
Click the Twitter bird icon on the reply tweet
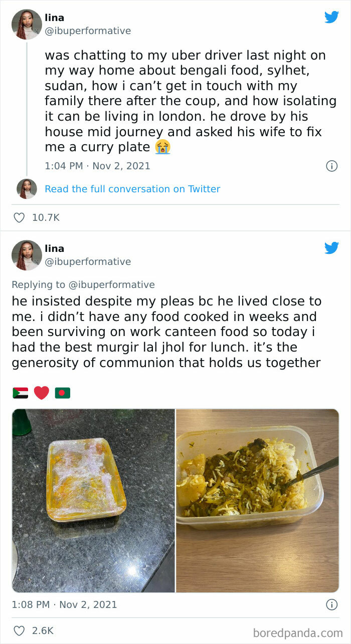point(331,248)
